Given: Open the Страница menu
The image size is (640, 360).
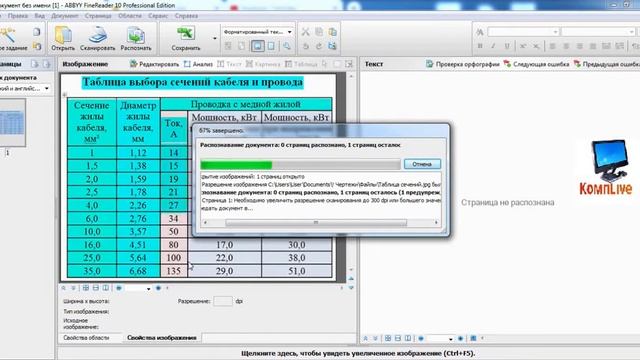Looking at the screenshot, I should [x=98, y=16].
